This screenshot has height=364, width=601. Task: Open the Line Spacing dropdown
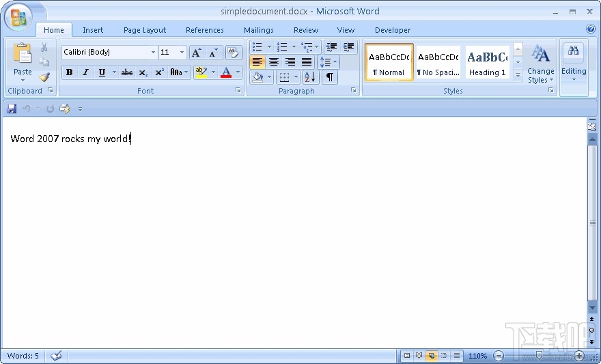pyautogui.click(x=328, y=62)
